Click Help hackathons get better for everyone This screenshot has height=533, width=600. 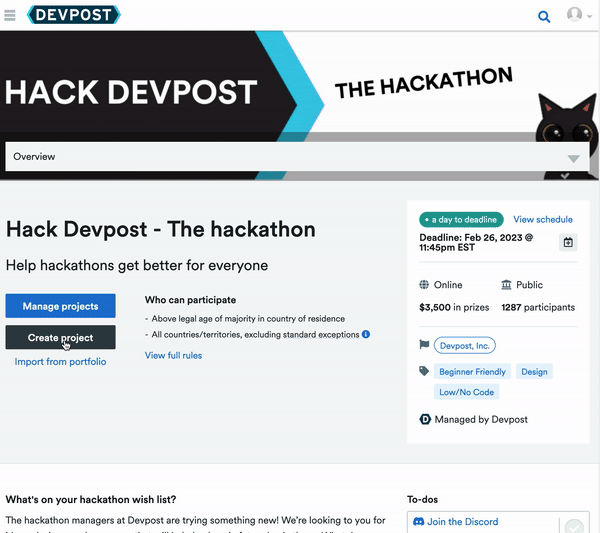click(x=137, y=265)
